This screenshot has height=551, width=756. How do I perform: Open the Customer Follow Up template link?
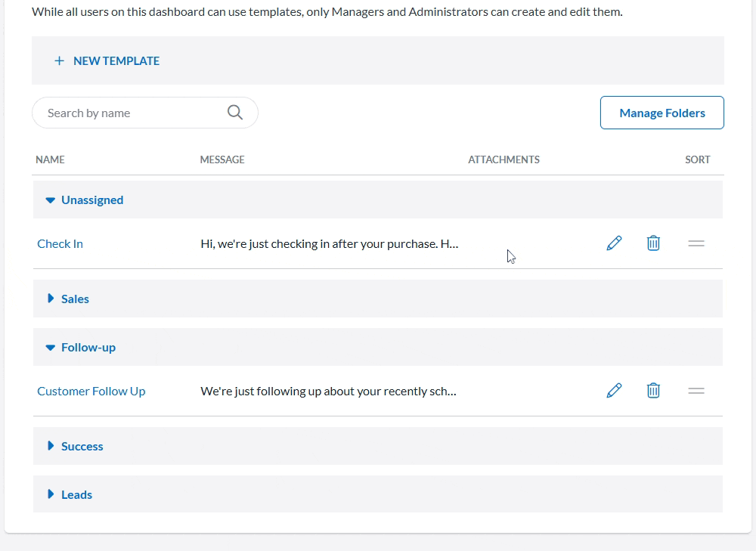tap(91, 391)
